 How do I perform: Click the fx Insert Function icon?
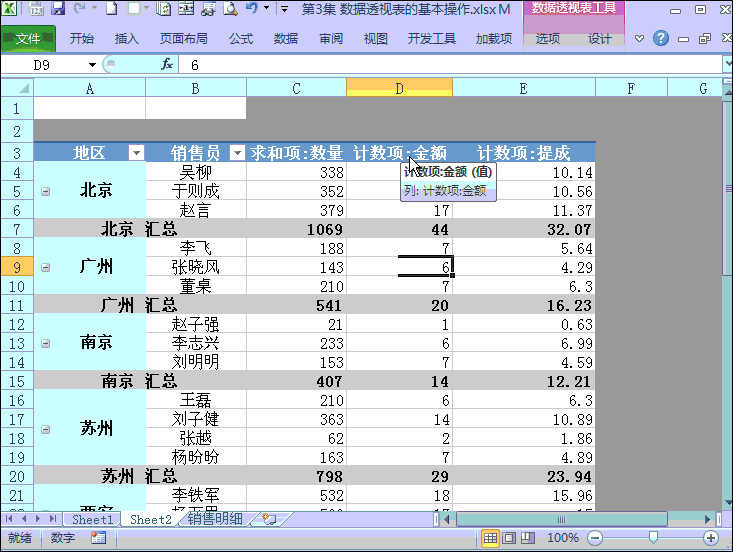point(167,65)
